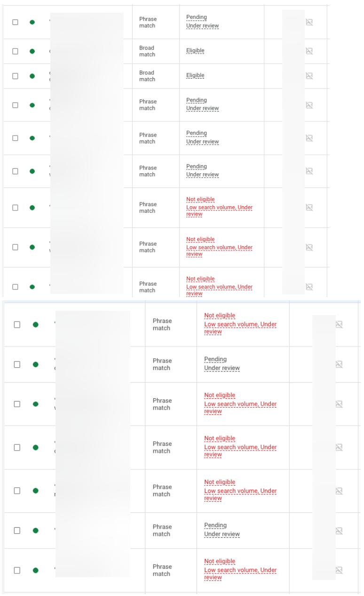Click the crossed-out image icon in the top row

point(309,23)
